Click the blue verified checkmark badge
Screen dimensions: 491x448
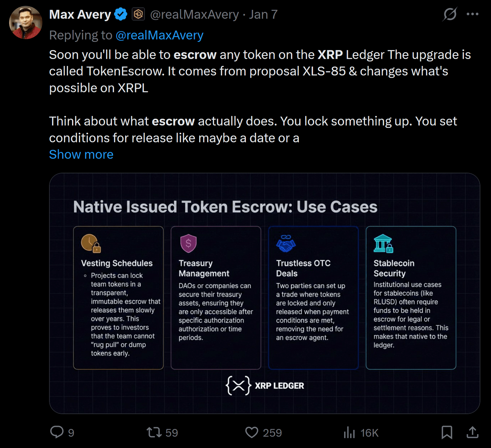click(121, 14)
